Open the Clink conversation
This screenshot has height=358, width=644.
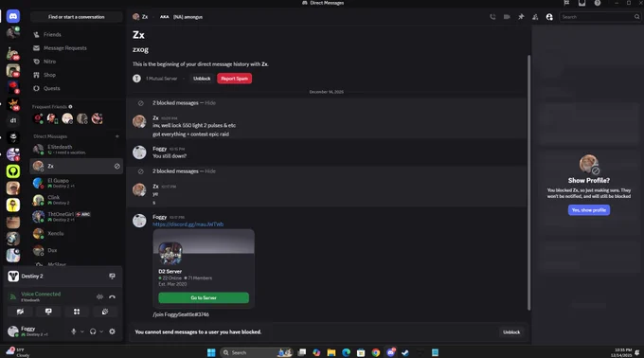pyautogui.click(x=77, y=200)
